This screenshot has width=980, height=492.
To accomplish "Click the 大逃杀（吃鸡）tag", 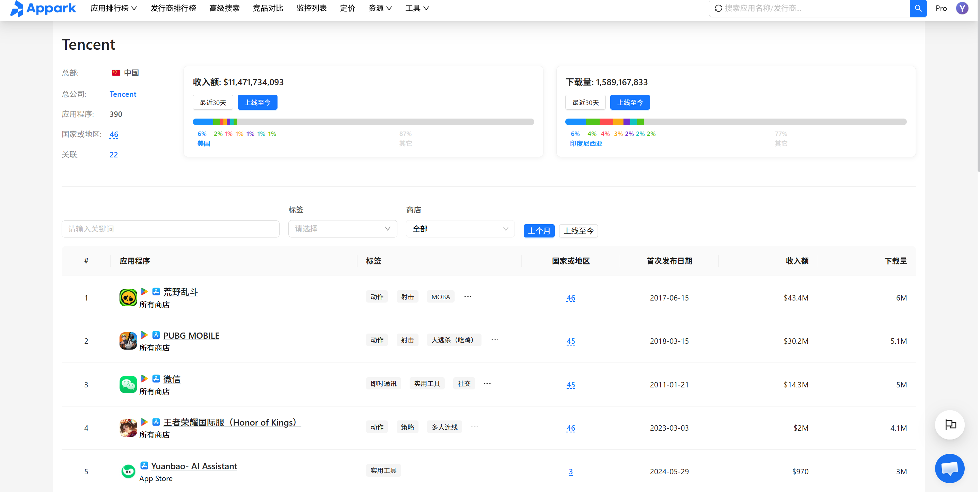I will click(454, 340).
